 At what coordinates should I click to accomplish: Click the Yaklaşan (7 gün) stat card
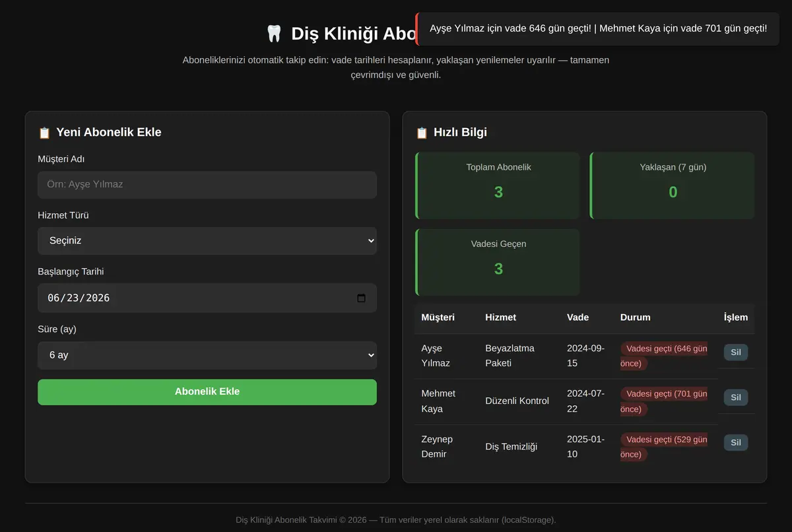tap(672, 185)
